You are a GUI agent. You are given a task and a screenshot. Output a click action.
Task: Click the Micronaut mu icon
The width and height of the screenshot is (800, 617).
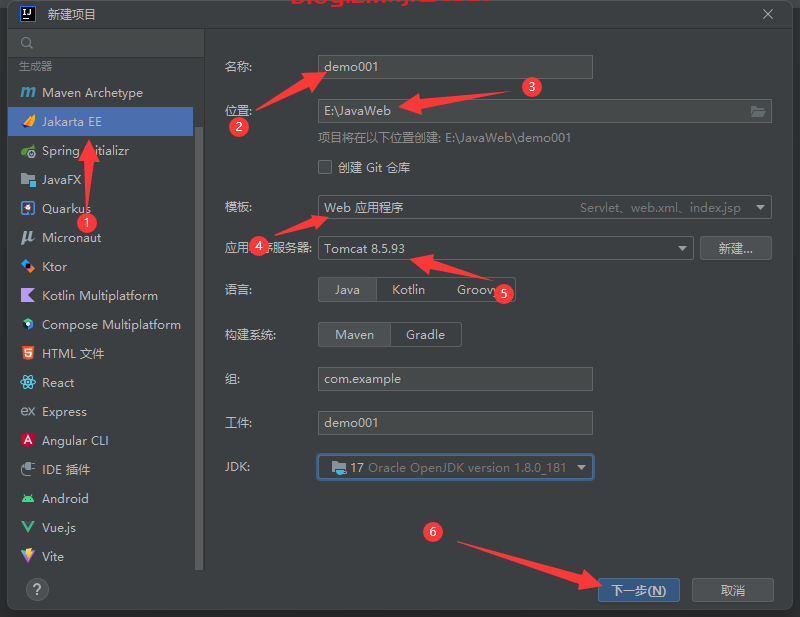click(x=28, y=237)
